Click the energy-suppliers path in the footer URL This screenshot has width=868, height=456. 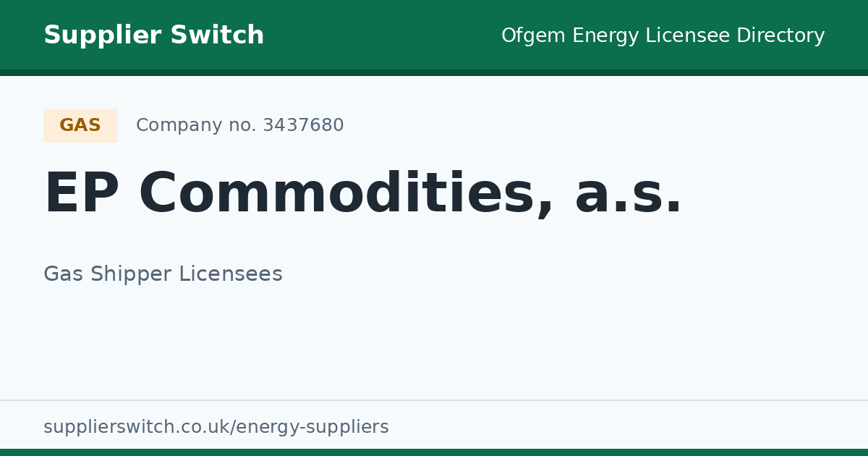point(311,427)
